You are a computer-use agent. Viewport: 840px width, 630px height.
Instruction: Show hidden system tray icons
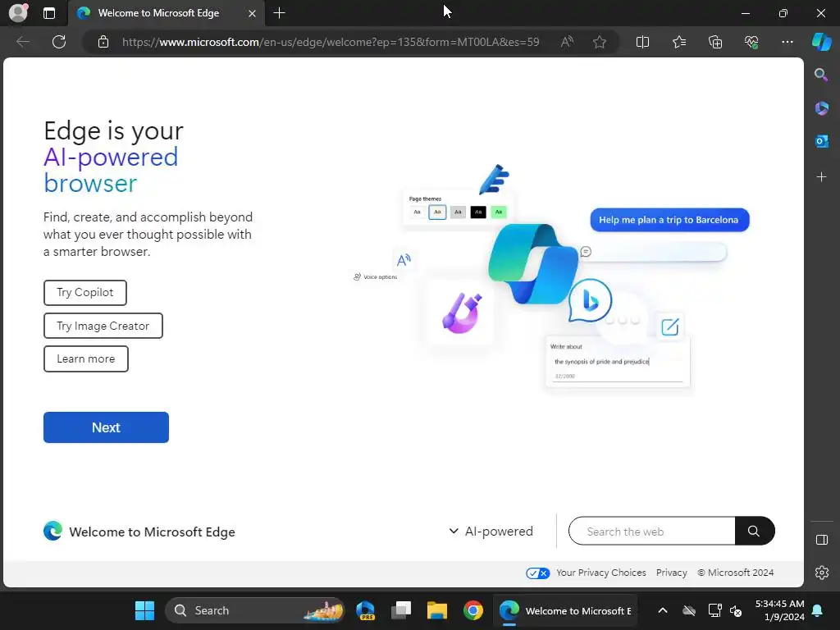pyautogui.click(x=663, y=610)
